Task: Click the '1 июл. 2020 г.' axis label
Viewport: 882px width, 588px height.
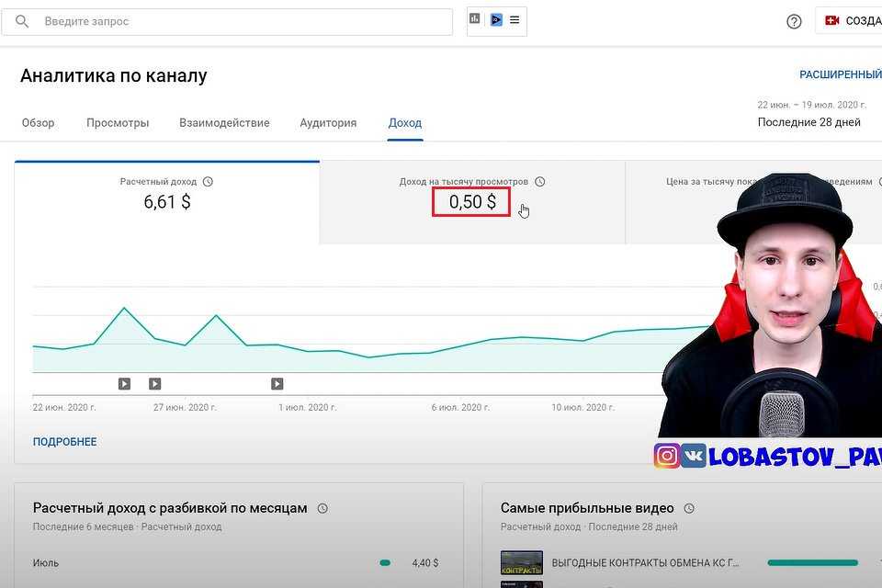Action: click(308, 407)
